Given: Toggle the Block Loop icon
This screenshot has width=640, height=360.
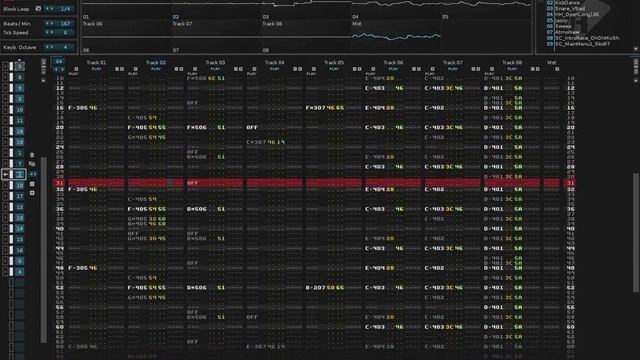Looking at the screenshot, I should click(x=38, y=9).
